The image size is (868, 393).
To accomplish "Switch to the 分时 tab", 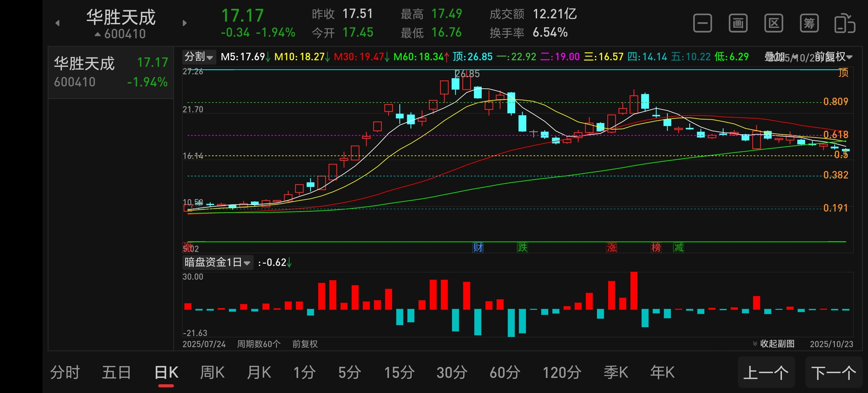I will [65, 372].
